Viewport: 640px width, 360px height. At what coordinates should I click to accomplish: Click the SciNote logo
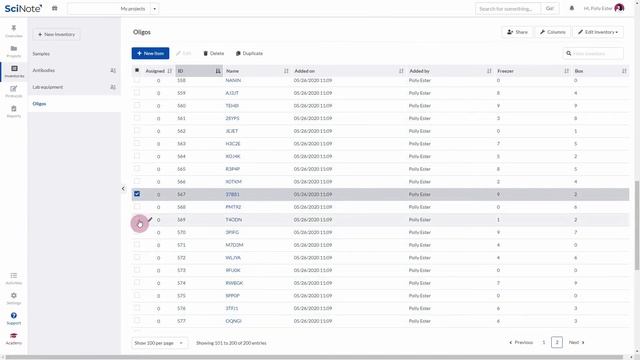coord(23,8)
